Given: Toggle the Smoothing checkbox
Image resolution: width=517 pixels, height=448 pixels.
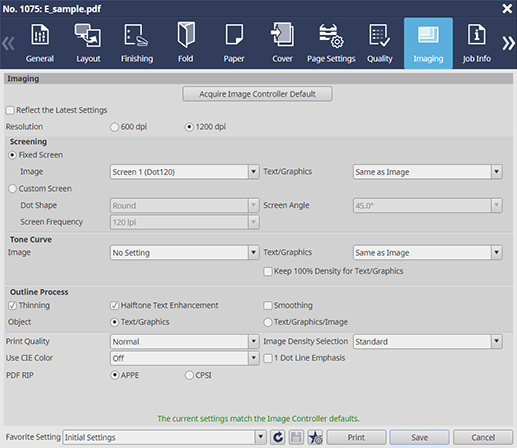Looking at the screenshot, I should [268, 305].
